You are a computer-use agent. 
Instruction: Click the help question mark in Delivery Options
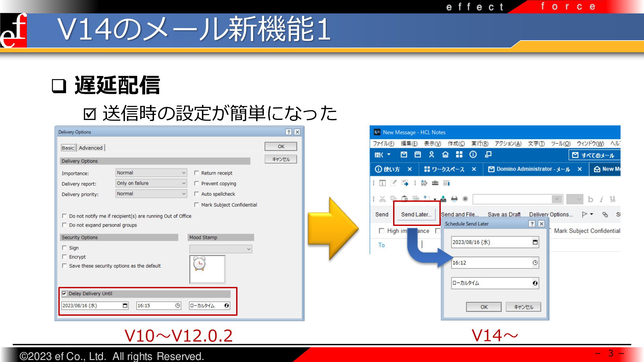[288, 132]
